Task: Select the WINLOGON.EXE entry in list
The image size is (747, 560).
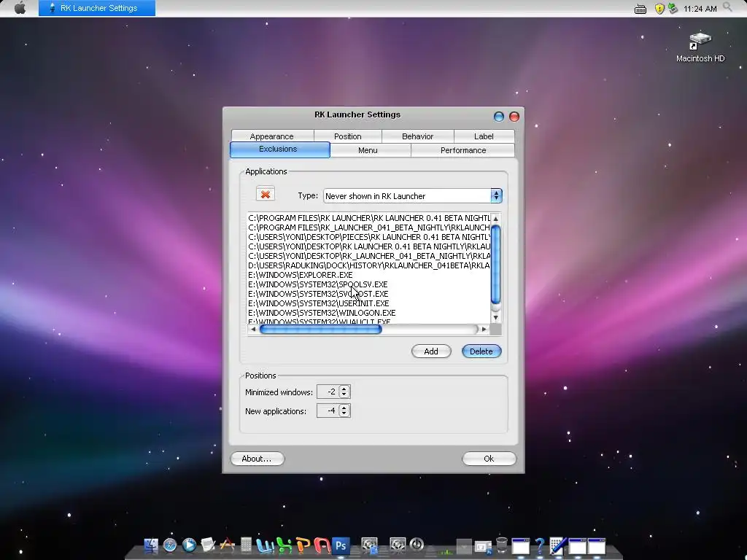Action: 322,313
